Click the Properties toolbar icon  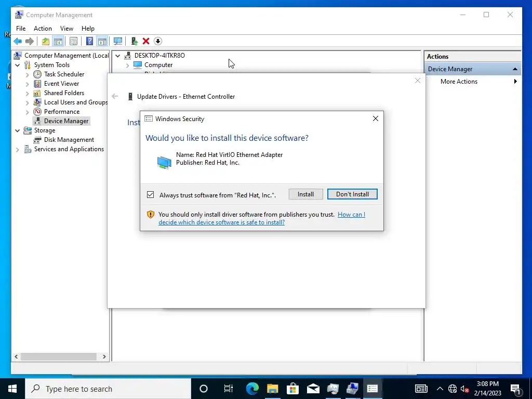coord(73,42)
